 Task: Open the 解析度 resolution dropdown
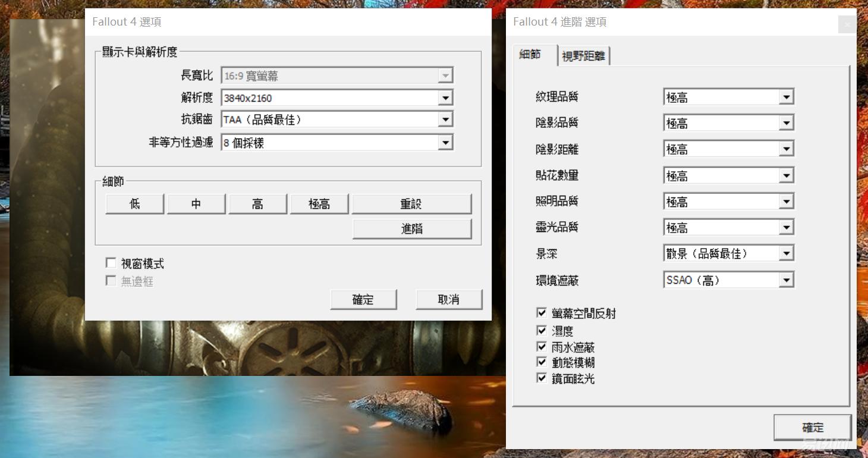[x=445, y=97]
